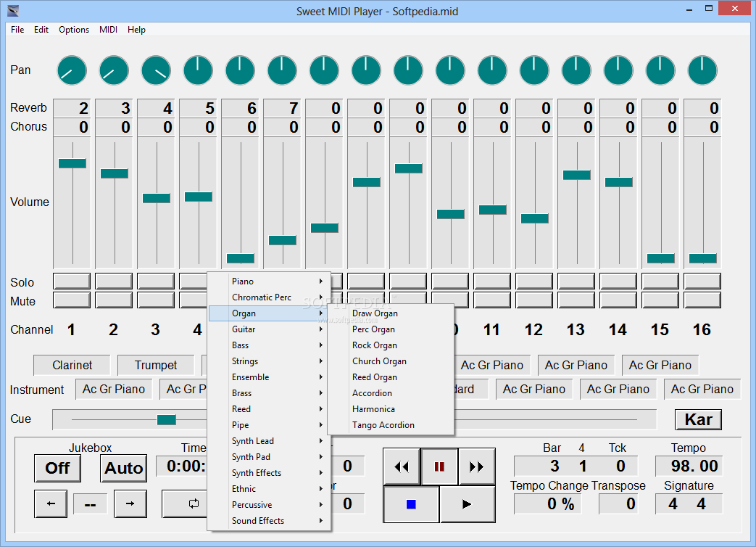The image size is (756, 547).
Task: Expand the Strings instrument submenu
Action: pos(269,361)
